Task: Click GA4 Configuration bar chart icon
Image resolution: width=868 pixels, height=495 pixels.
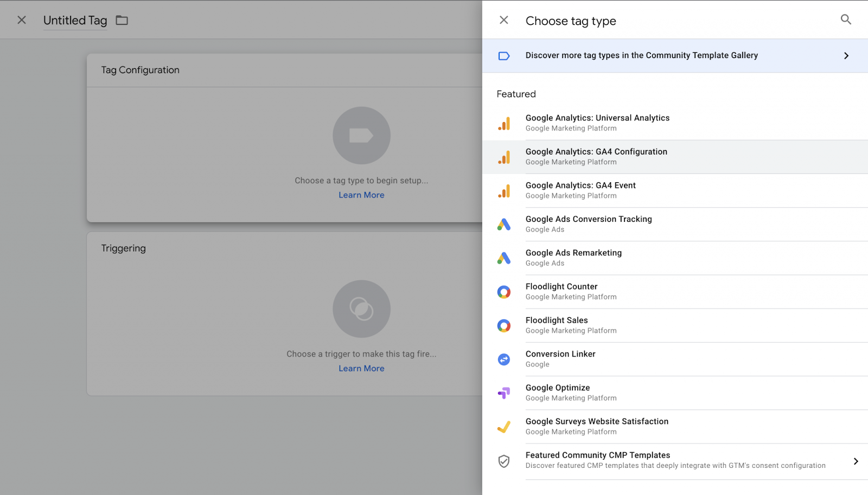Action: coord(504,157)
